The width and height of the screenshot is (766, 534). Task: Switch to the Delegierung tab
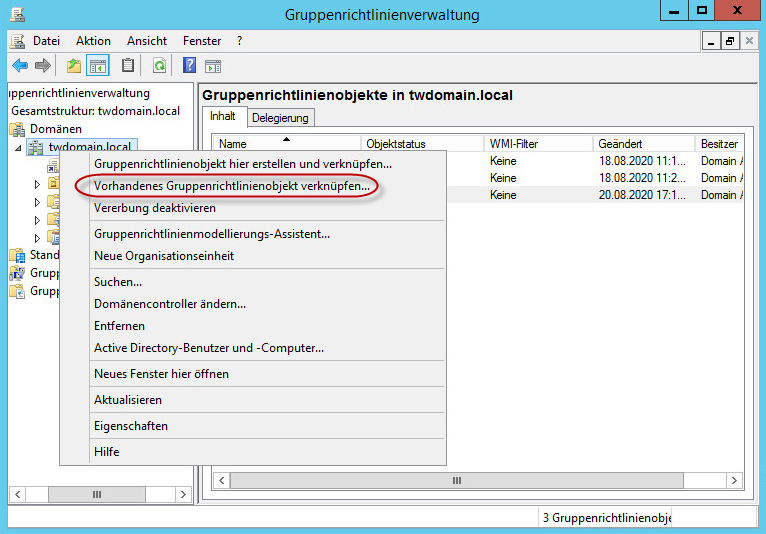(x=280, y=118)
